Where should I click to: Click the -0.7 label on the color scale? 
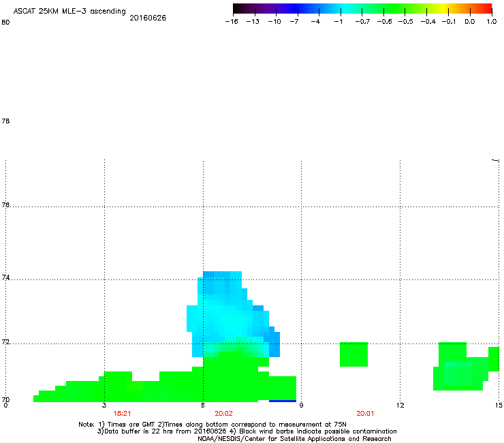[362, 22]
